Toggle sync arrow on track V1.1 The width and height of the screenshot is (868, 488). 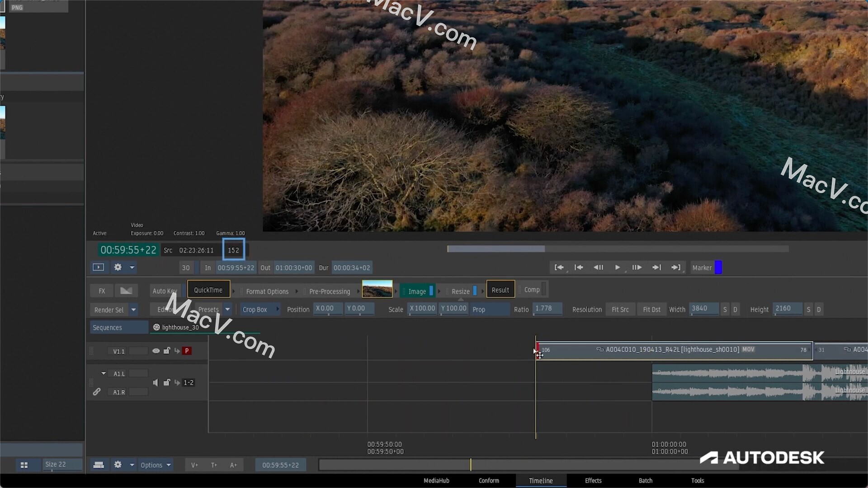coord(177,351)
